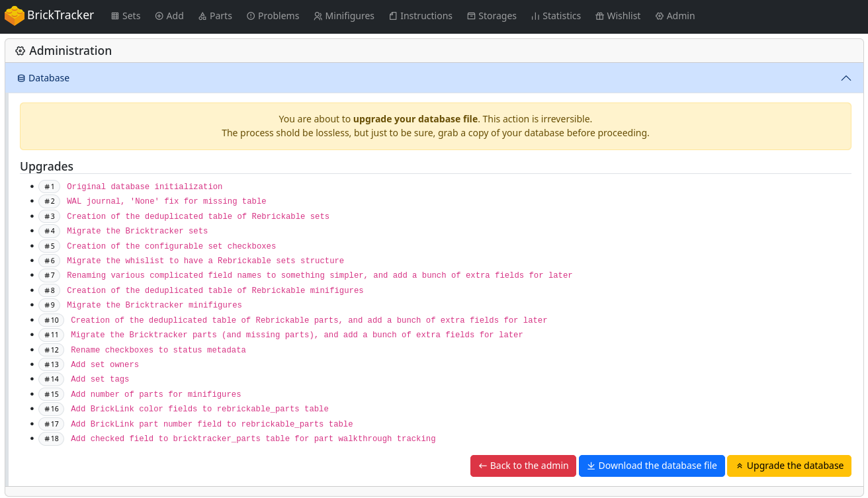
Task: Open the Problems page
Action: click(x=273, y=16)
